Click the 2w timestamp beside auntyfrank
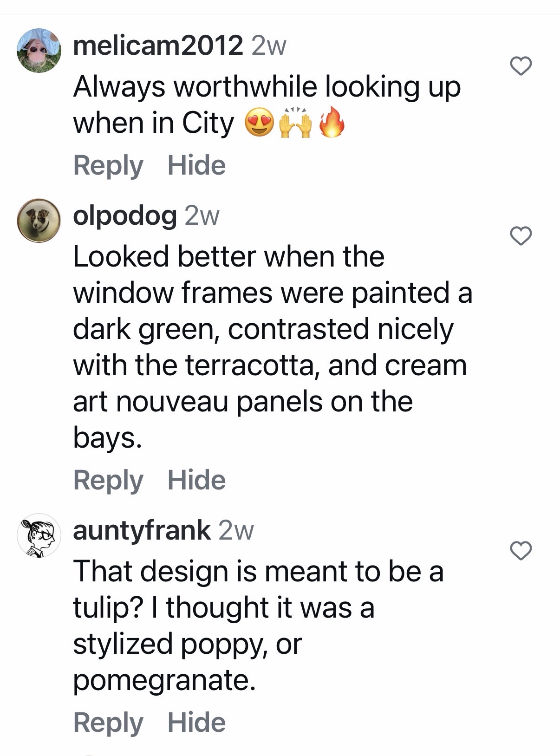 (236, 531)
